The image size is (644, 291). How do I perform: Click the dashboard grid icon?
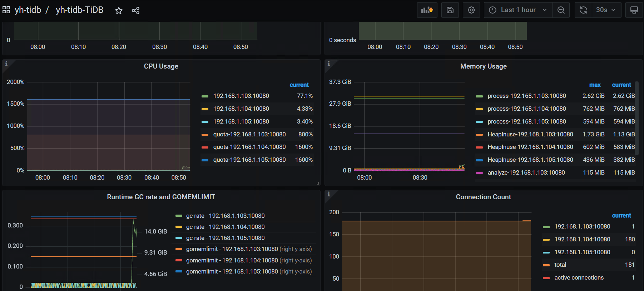coord(6,10)
